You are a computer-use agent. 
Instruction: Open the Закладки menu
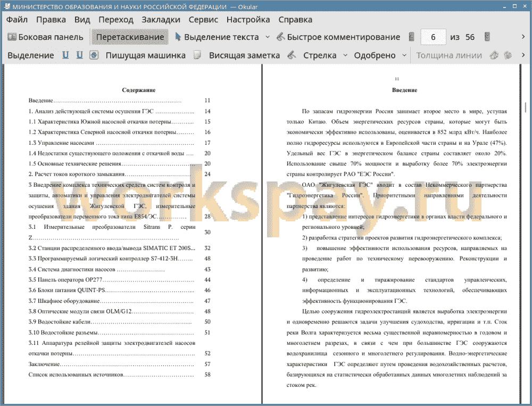point(161,20)
